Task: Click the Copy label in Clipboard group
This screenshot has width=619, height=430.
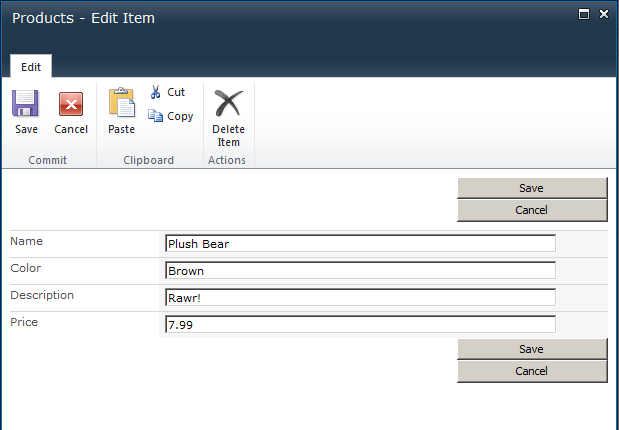Action: pyautogui.click(x=180, y=116)
